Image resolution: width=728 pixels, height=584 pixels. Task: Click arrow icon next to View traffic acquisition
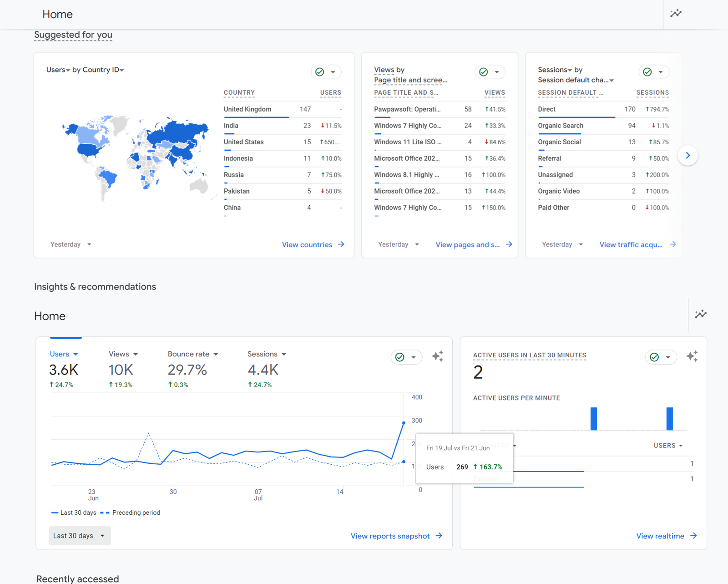click(673, 244)
